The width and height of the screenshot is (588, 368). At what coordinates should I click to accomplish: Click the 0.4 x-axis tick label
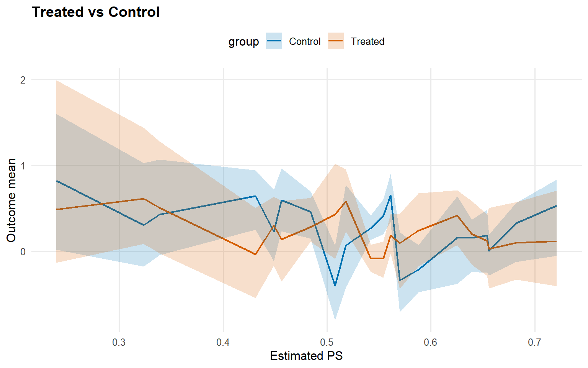pyautogui.click(x=223, y=342)
